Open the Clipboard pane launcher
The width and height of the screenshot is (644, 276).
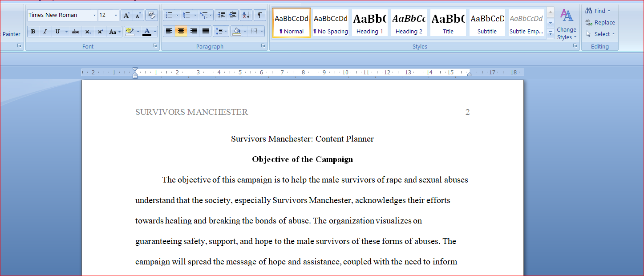click(19, 46)
